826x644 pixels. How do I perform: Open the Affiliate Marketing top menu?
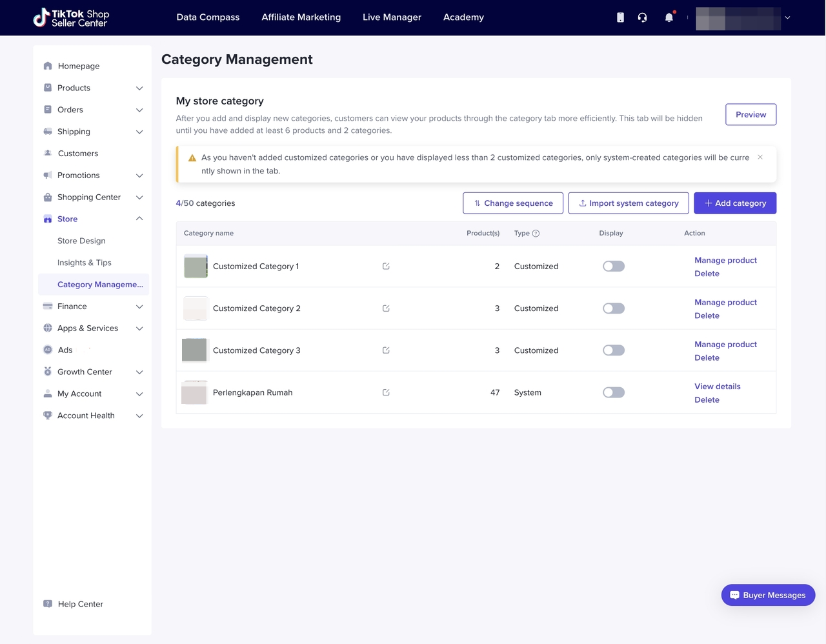click(x=301, y=17)
